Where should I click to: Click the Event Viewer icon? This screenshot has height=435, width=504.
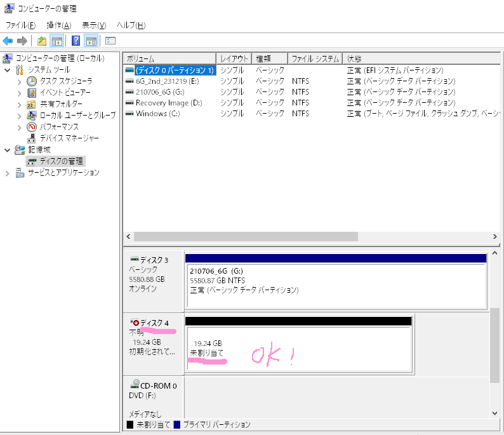[x=32, y=93]
